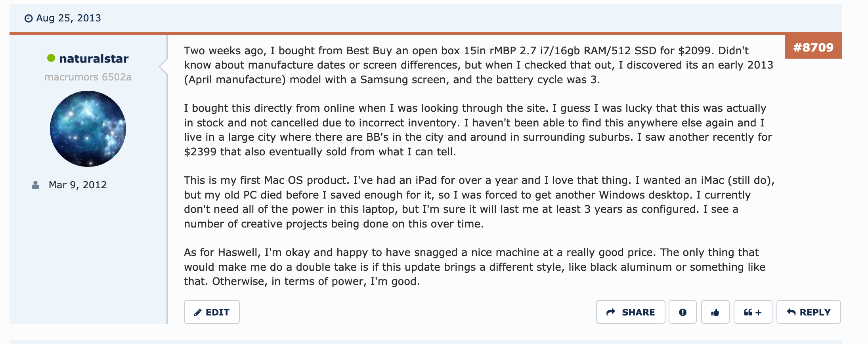This screenshot has height=344, width=868.
Task: Click the clock icon beside the post date
Action: click(x=29, y=19)
